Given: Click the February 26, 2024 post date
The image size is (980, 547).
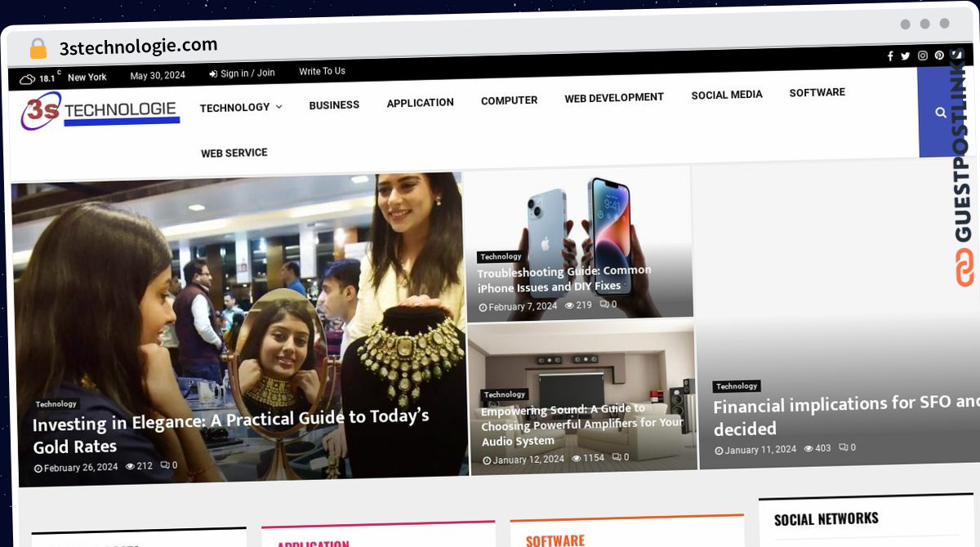Looking at the screenshot, I should tap(81, 468).
